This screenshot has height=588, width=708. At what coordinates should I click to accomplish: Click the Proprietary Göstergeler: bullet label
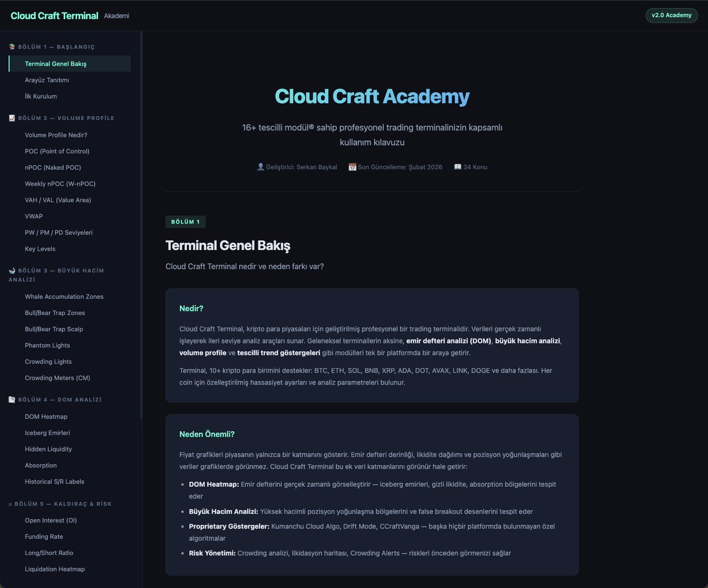(229, 526)
